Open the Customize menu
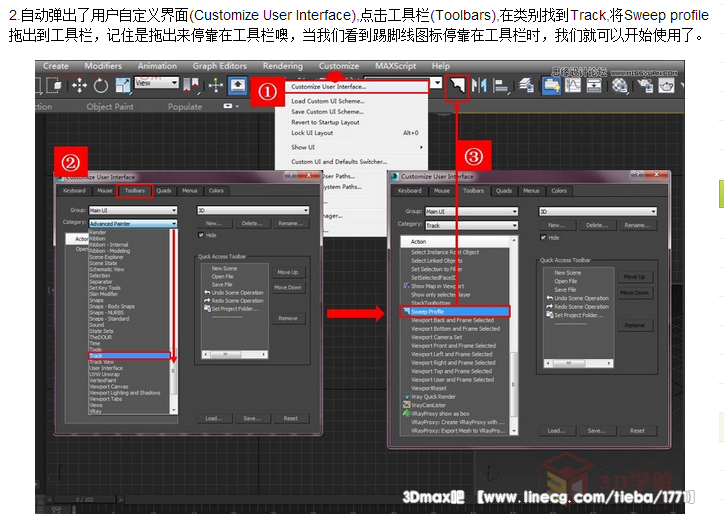 coord(339,66)
